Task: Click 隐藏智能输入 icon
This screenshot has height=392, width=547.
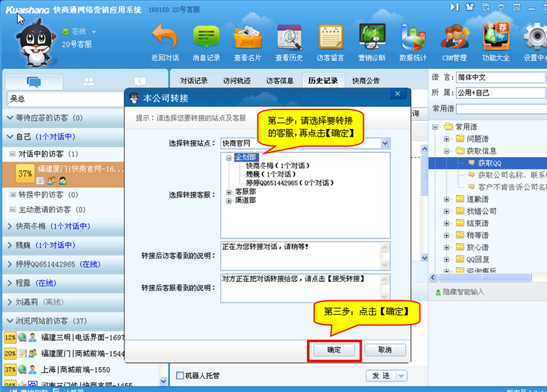Action: click(438, 293)
